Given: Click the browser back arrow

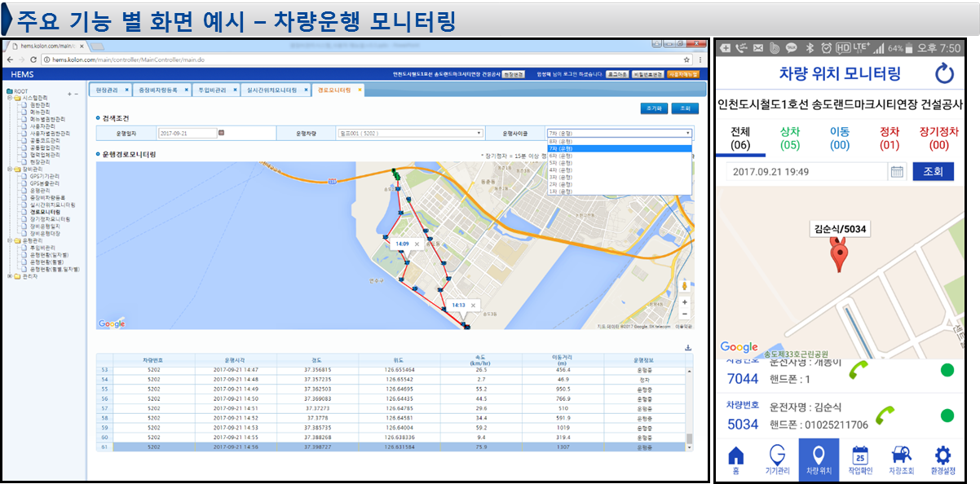Looking at the screenshot, I should coord(9,59).
